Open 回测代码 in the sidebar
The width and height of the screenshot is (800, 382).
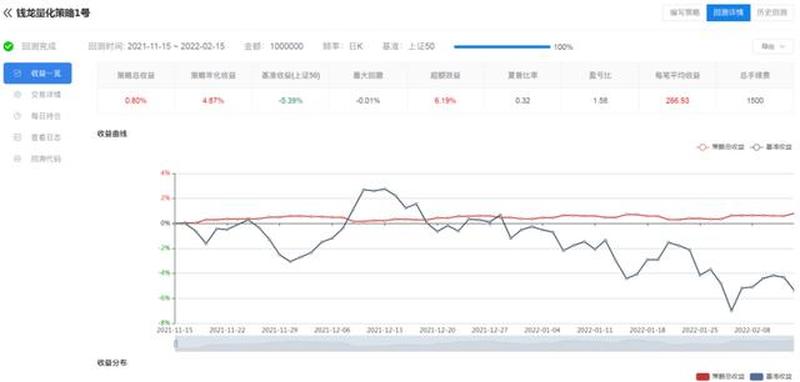pos(37,159)
